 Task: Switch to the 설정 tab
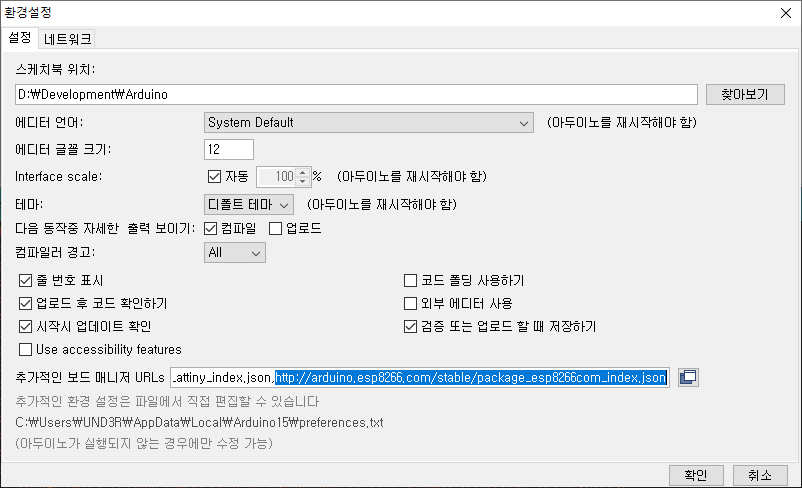19,38
